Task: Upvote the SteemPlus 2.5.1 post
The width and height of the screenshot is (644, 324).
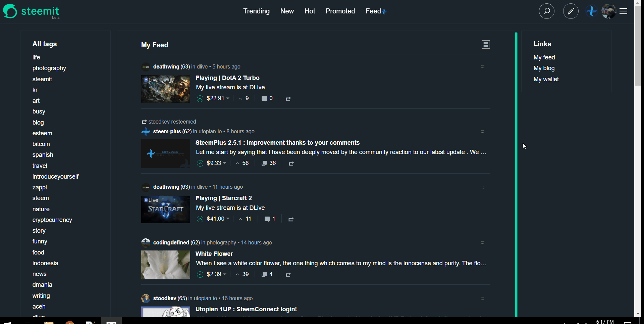Action: point(200,163)
